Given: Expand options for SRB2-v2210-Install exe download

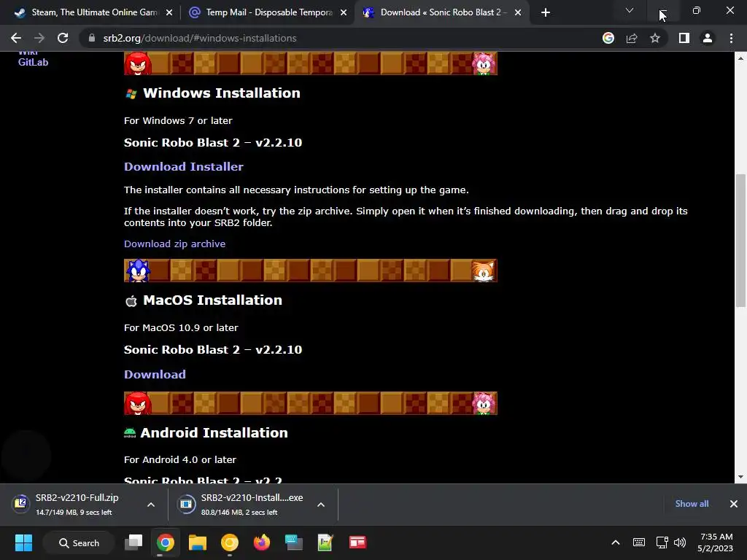Looking at the screenshot, I should [x=321, y=505].
